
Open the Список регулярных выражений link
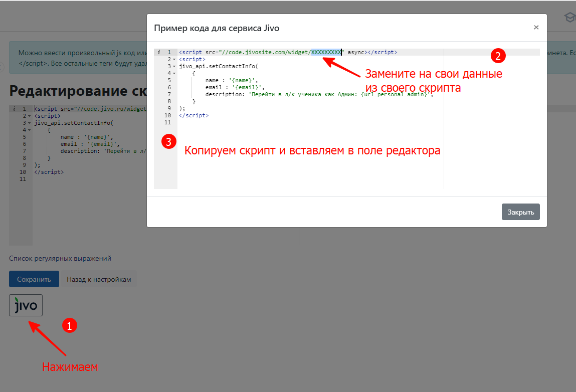60,258
